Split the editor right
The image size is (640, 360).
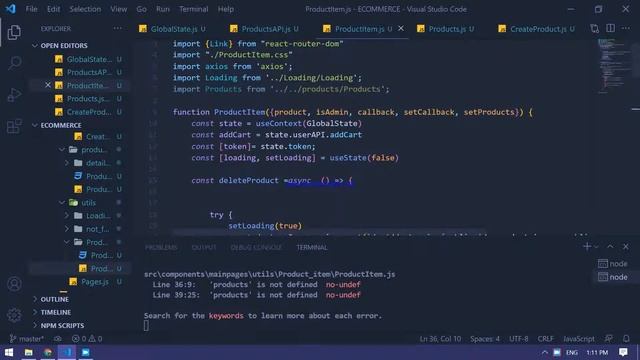click(x=610, y=28)
